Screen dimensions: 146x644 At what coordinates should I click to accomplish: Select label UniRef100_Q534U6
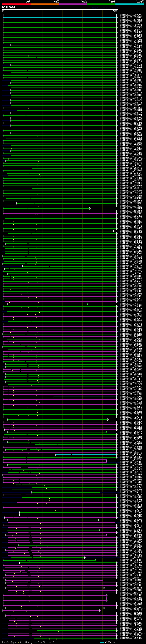click(131, 80)
